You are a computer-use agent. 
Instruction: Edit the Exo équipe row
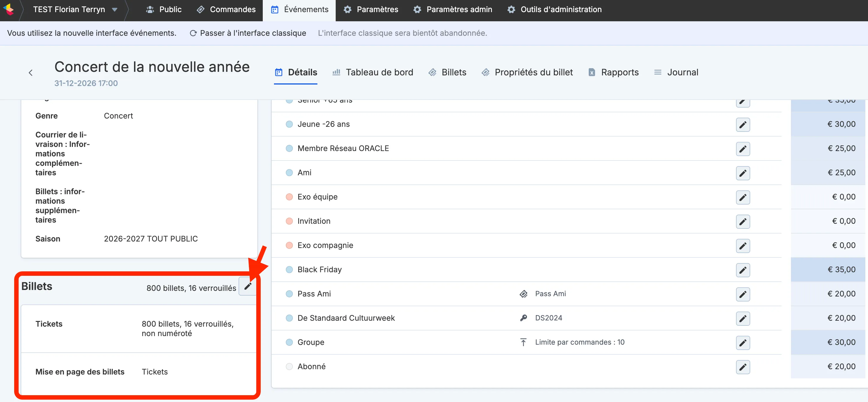[x=743, y=197]
